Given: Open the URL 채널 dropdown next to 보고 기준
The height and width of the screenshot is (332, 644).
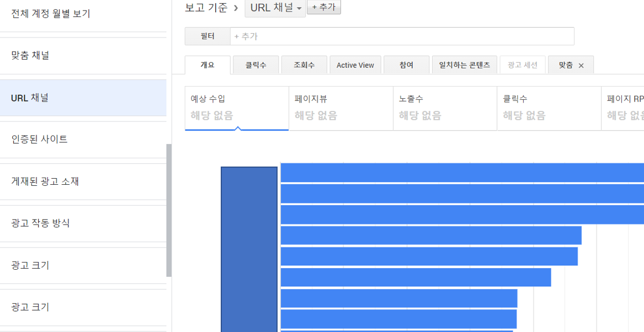Looking at the screenshot, I should click(275, 8).
